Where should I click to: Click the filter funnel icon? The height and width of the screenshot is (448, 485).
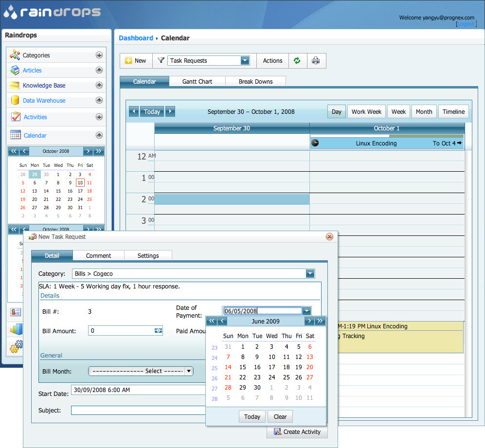(x=161, y=61)
